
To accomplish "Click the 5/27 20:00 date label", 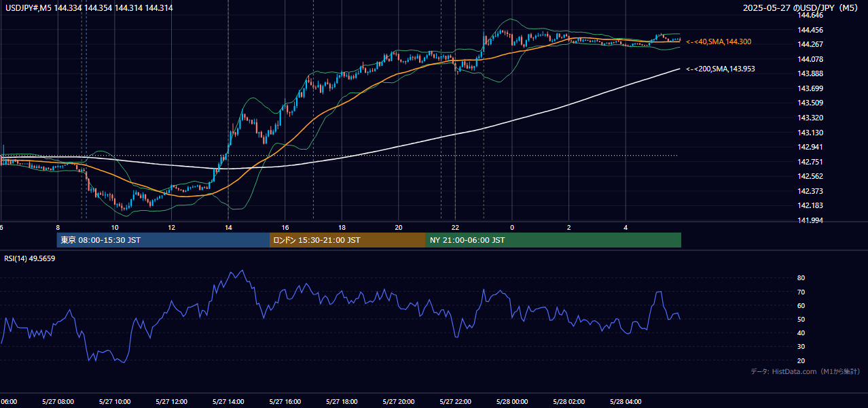I will click(x=399, y=401).
